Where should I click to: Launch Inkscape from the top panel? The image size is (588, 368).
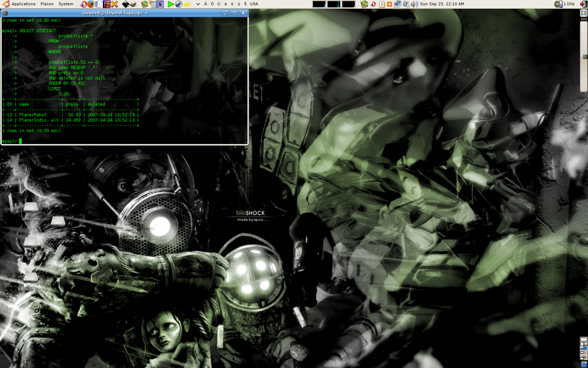(126, 4)
